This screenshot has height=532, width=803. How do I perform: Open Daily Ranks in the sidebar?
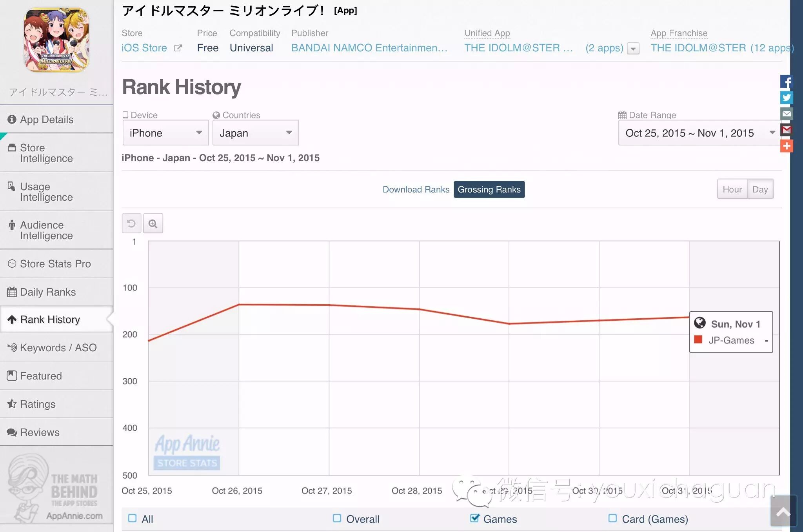click(x=48, y=292)
